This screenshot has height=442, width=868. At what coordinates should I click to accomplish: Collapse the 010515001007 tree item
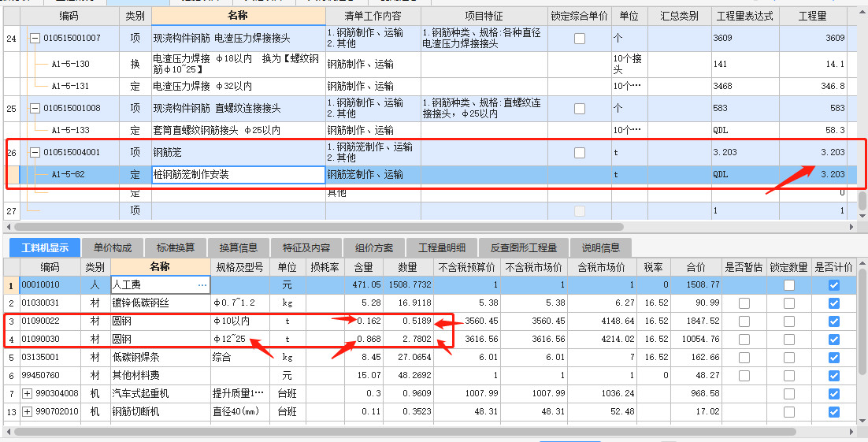[35, 38]
